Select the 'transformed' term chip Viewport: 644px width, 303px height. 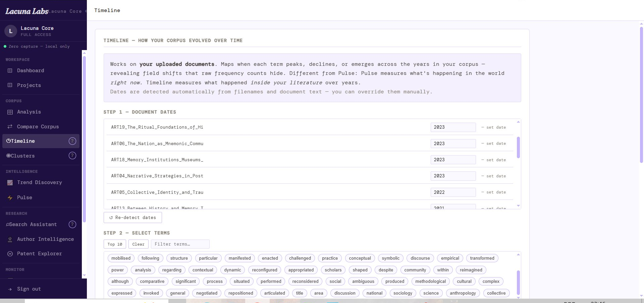[x=482, y=258]
